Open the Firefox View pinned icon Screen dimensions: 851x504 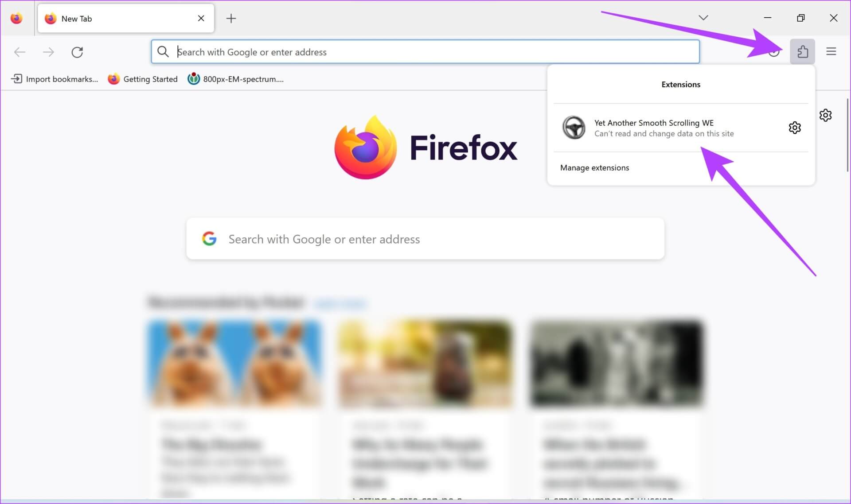coord(16,18)
